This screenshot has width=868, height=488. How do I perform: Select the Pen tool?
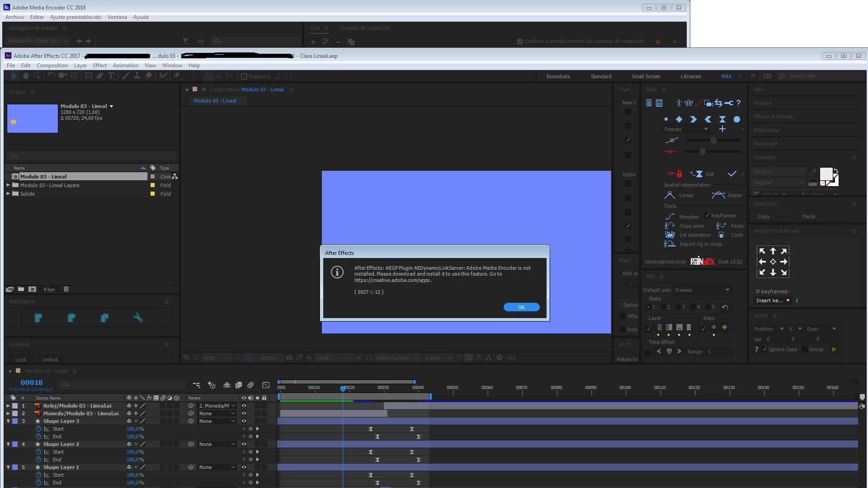point(100,76)
